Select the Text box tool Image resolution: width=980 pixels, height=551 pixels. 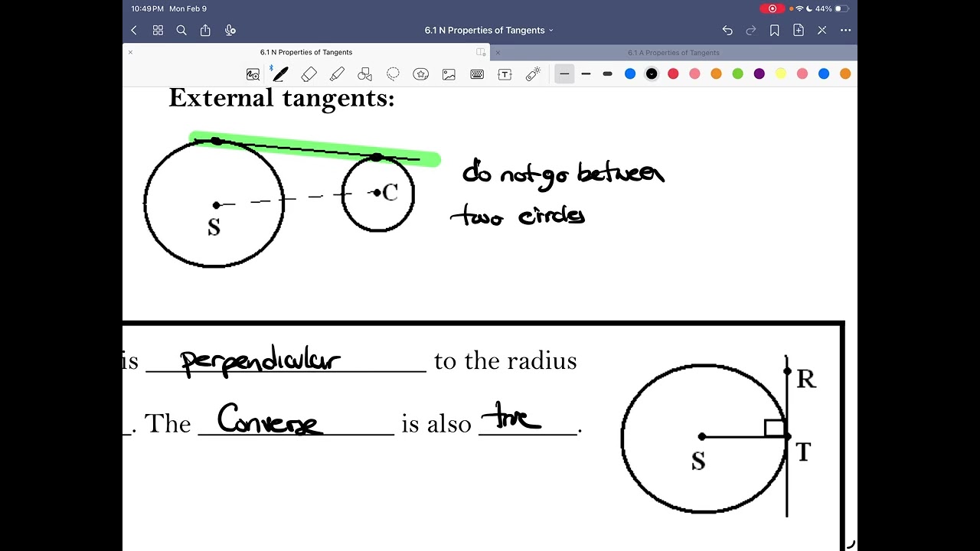click(x=505, y=74)
